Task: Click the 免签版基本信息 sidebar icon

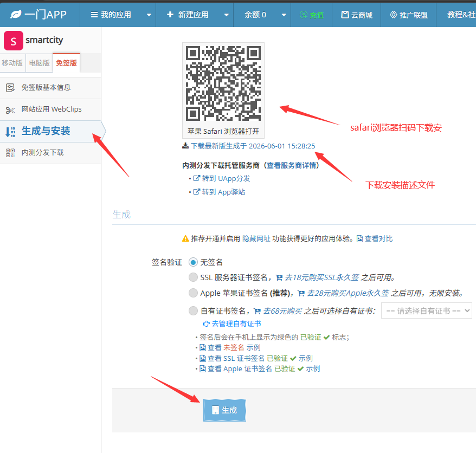Action: pyautogui.click(x=10, y=88)
